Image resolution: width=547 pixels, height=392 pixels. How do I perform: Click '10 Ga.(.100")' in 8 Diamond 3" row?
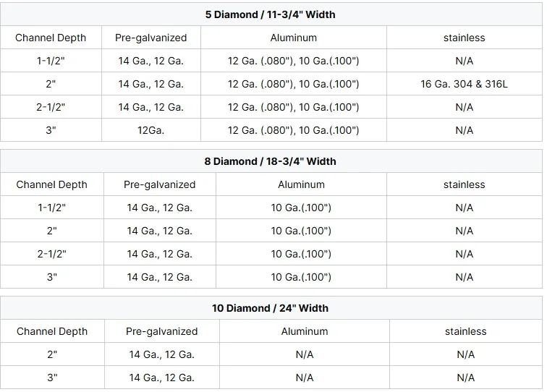coord(301,277)
